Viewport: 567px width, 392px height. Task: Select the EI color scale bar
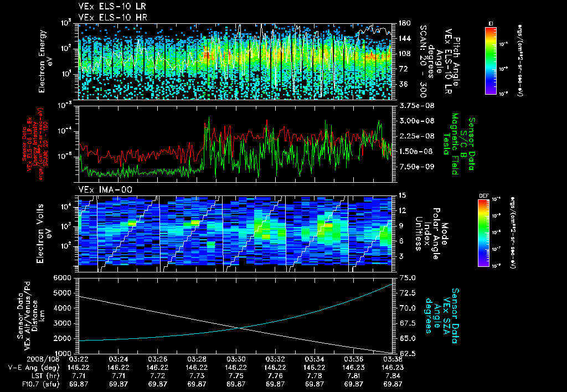click(x=491, y=60)
